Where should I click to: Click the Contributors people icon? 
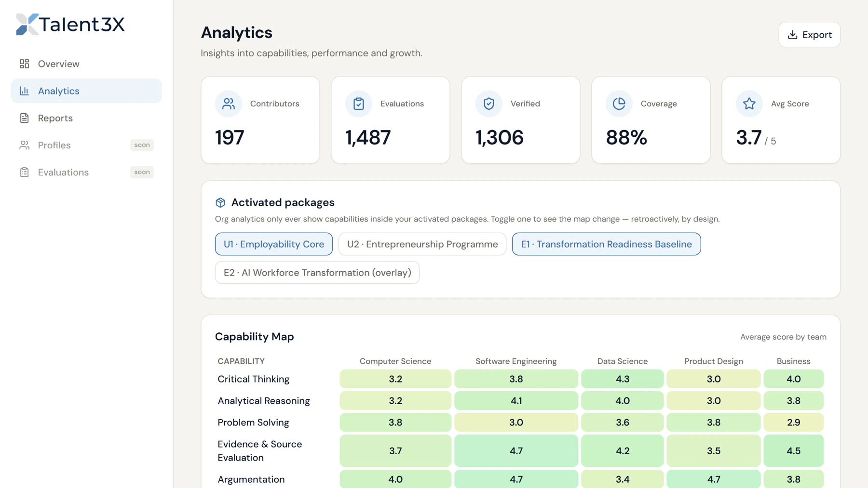[229, 104]
